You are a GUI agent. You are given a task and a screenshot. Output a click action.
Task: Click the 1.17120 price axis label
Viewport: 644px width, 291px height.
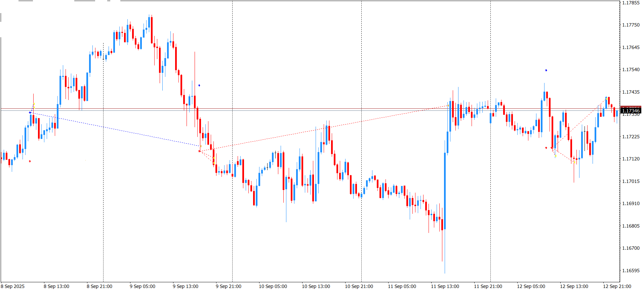[x=631, y=159]
